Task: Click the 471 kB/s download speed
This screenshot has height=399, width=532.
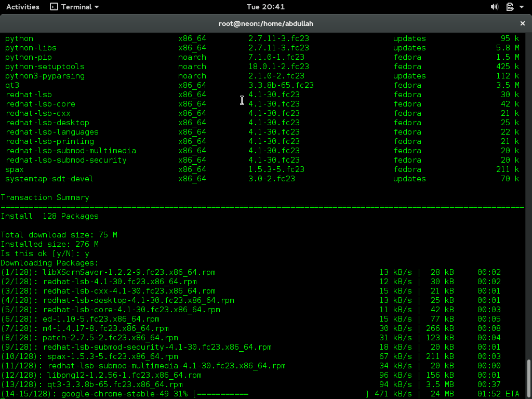Action: (x=393, y=394)
